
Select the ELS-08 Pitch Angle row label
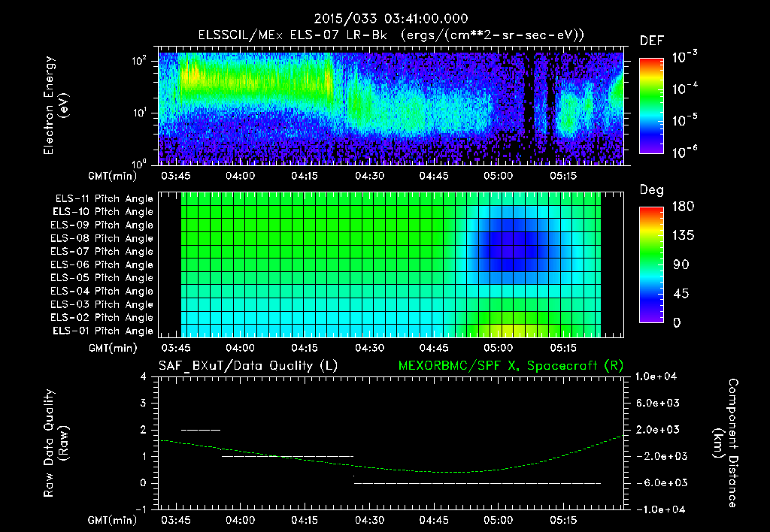click(x=102, y=238)
